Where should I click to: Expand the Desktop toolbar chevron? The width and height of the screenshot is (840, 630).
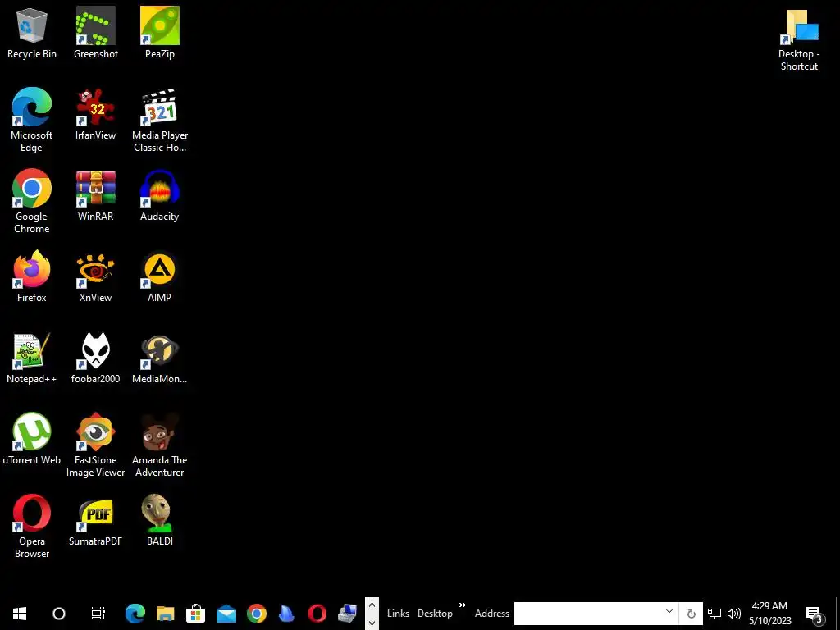pyautogui.click(x=463, y=605)
